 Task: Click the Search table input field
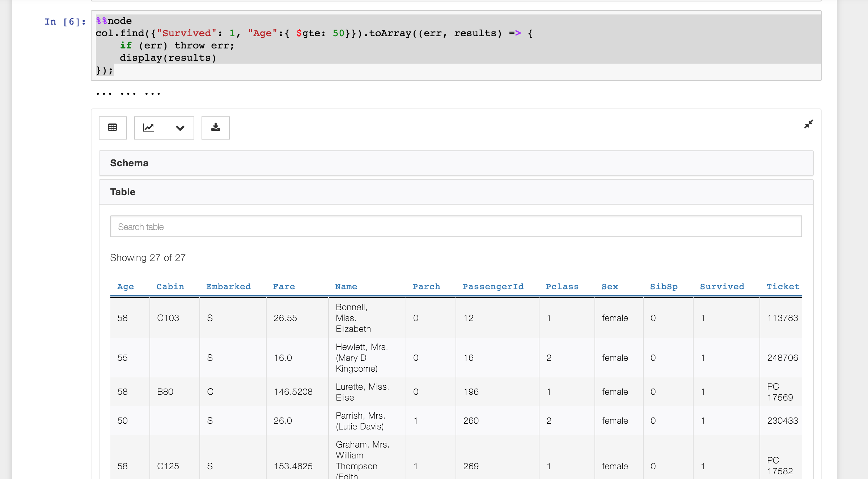tap(456, 227)
